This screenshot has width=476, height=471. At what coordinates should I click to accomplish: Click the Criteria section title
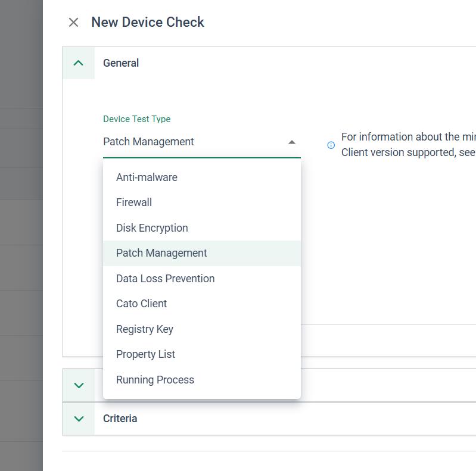(120, 419)
